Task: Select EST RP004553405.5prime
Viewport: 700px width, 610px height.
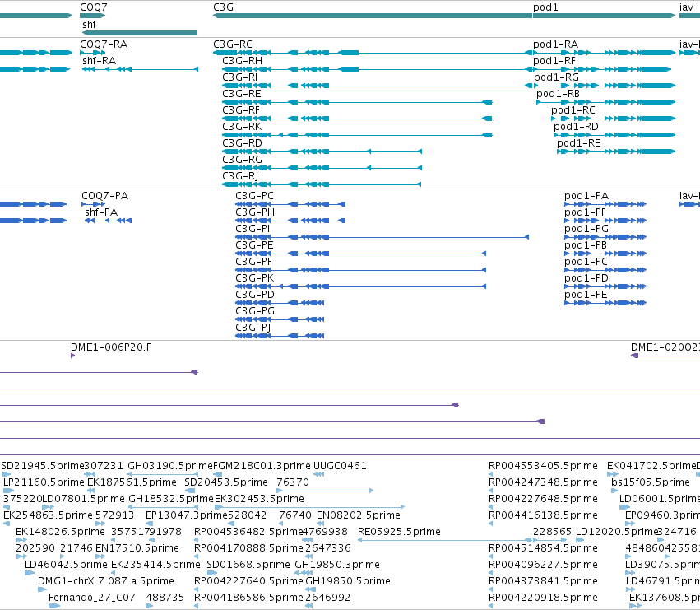Action: click(543, 466)
